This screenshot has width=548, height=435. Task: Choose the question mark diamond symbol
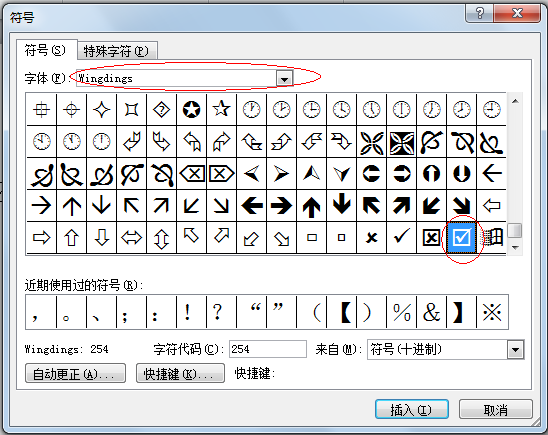pyautogui.click(x=161, y=109)
